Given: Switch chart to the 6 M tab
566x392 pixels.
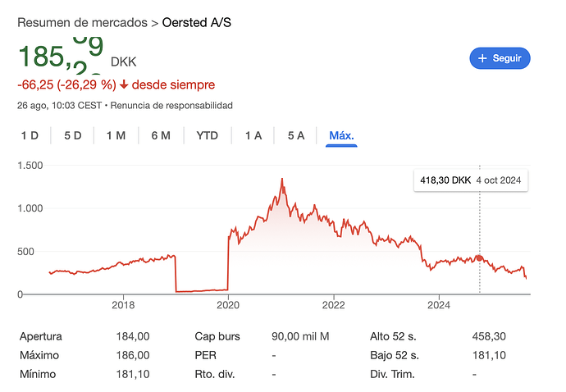Looking at the screenshot, I should tap(161, 135).
